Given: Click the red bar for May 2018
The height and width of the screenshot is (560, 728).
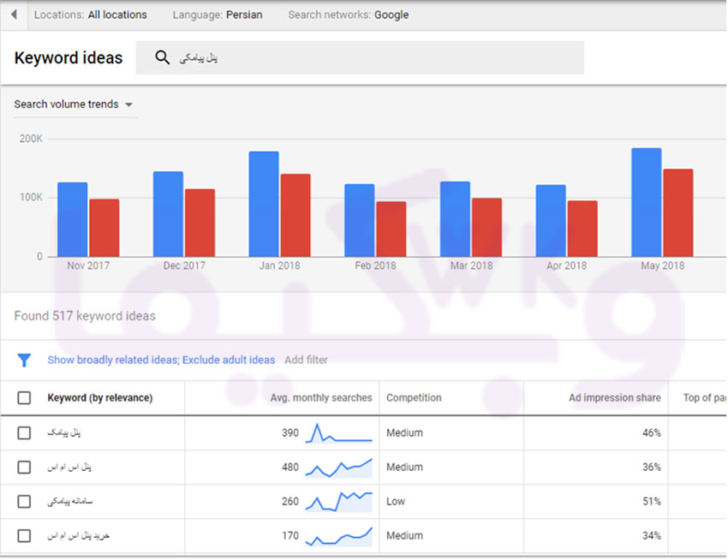Looking at the screenshot, I should (677, 212).
